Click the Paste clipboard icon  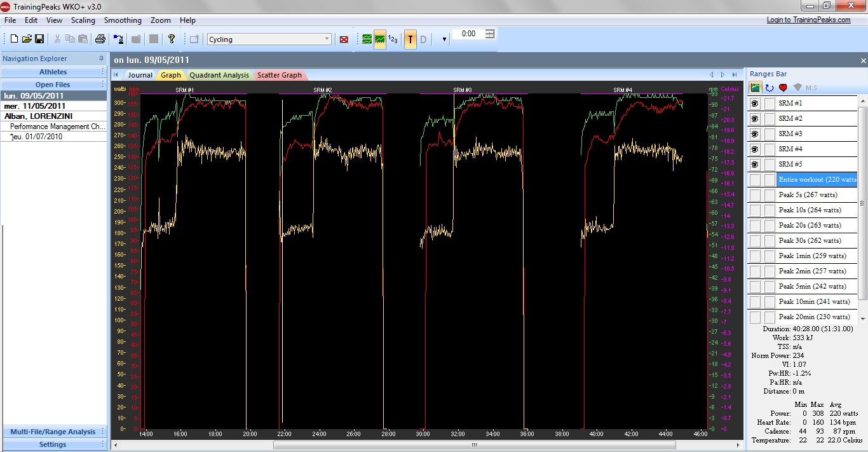(83, 39)
